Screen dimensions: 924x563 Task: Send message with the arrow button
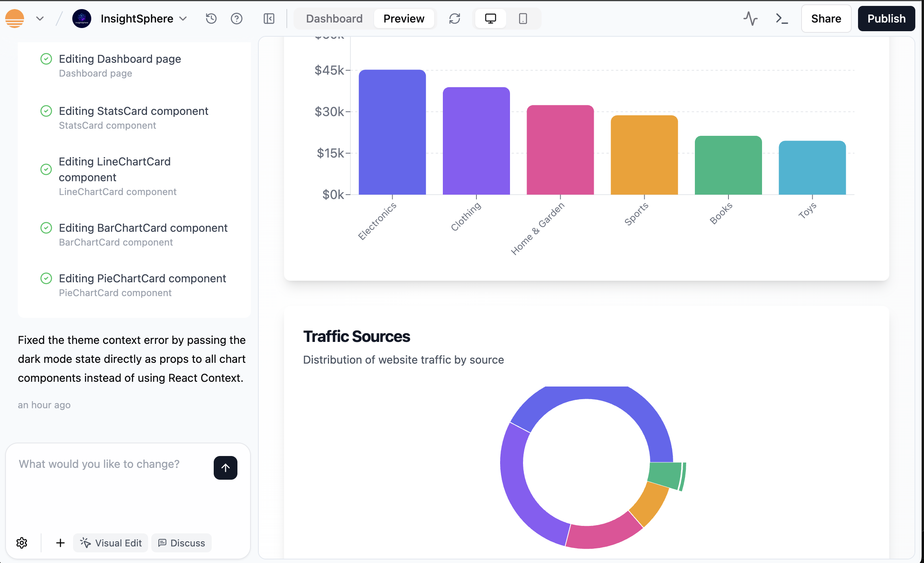coord(225,468)
